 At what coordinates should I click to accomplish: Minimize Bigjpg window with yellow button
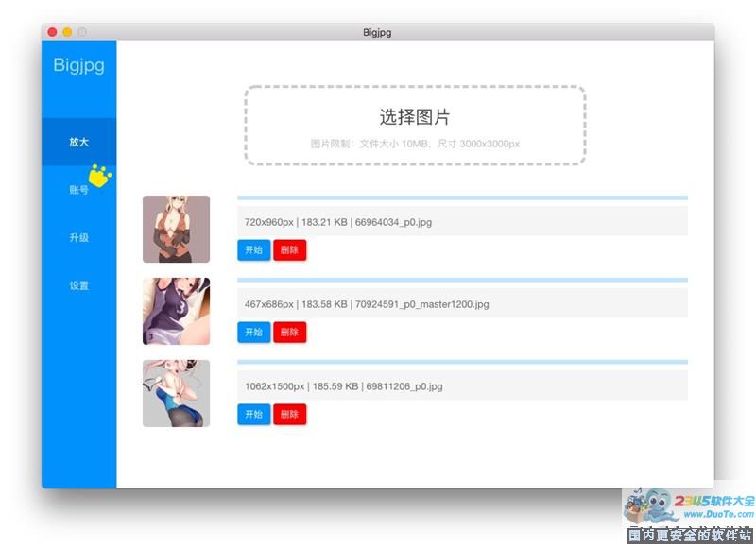(67, 32)
